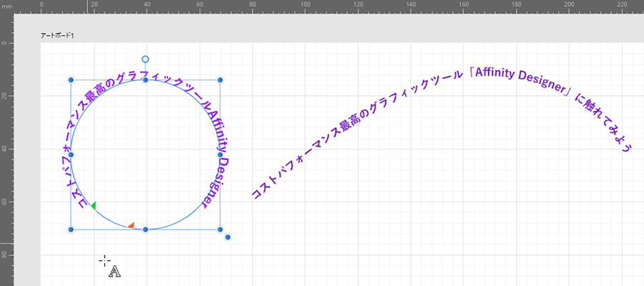Select the top-center handle of the selection box

click(145, 80)
